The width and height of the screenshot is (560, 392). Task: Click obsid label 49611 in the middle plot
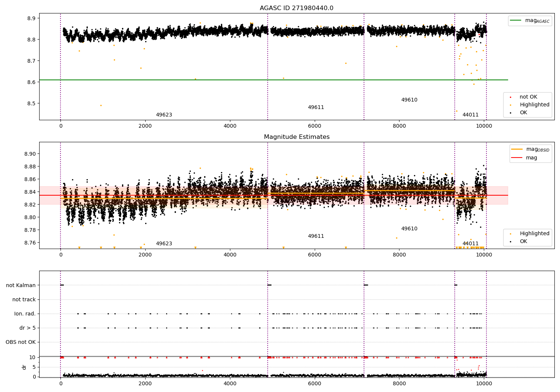tap(316, 236)
